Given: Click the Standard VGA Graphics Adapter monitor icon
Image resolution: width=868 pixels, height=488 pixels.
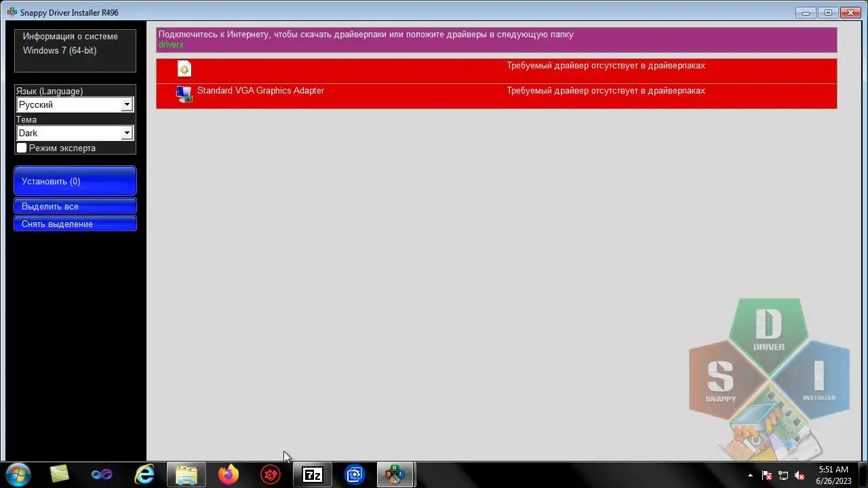Looking at the screenshot, I should pos(184,94).
